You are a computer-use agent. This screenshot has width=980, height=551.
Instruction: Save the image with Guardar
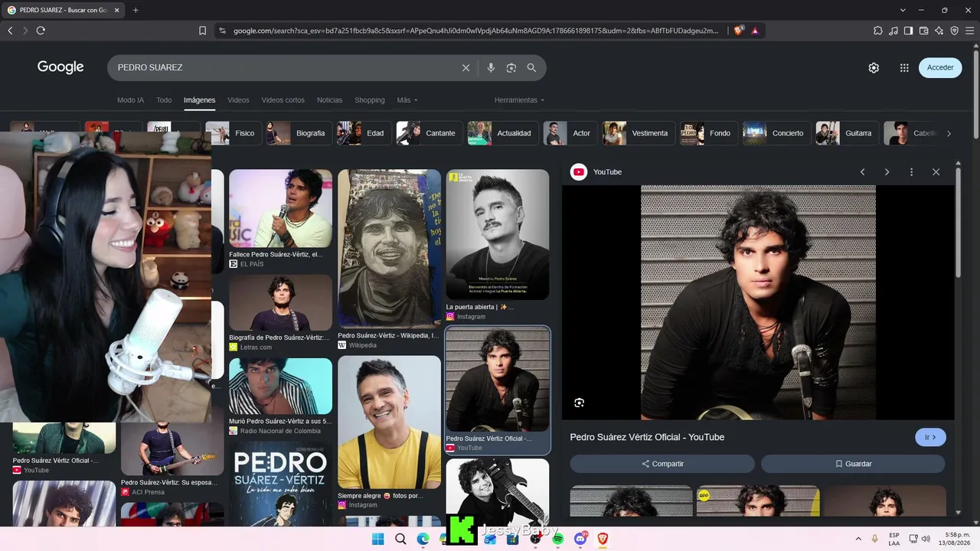tap(853, 464)
